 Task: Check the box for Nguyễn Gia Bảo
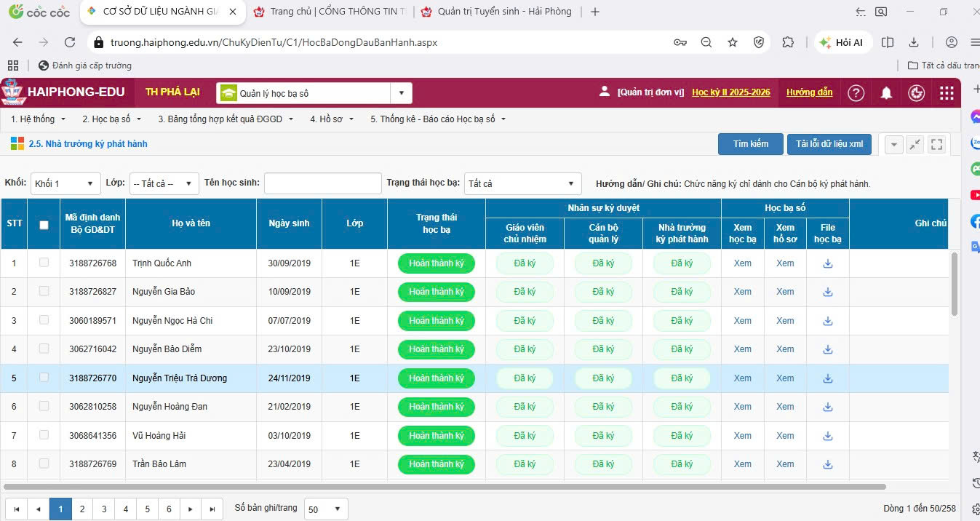(x=44, y=291)
